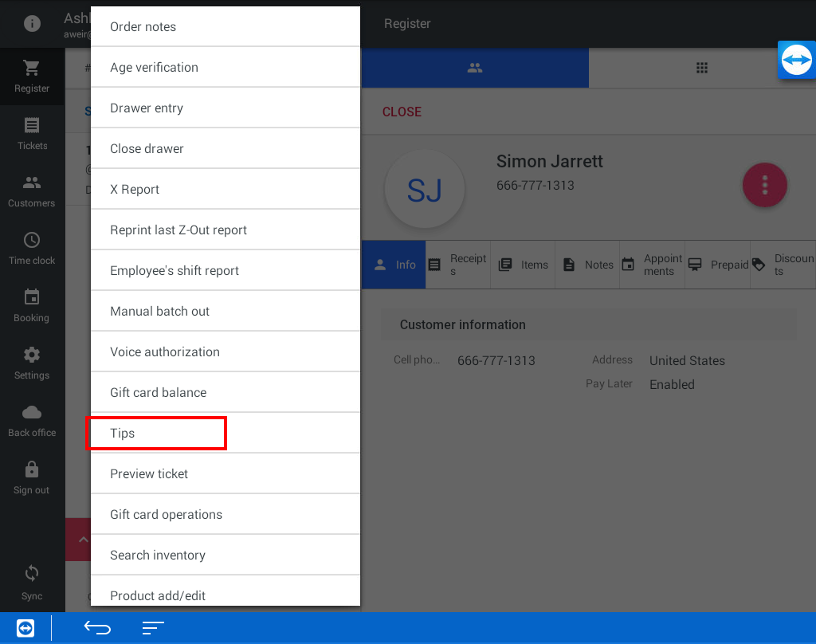Image resolution: width=816 pixels, height=644 pixels.
Task: Click the Pay Later Enabled value
Action: (x=672, y=385)
